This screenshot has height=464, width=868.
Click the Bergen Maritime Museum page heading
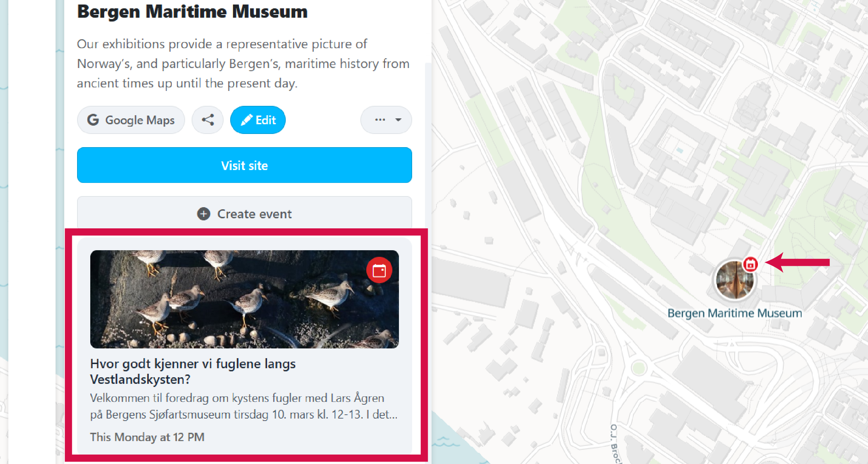pos(192,11)
